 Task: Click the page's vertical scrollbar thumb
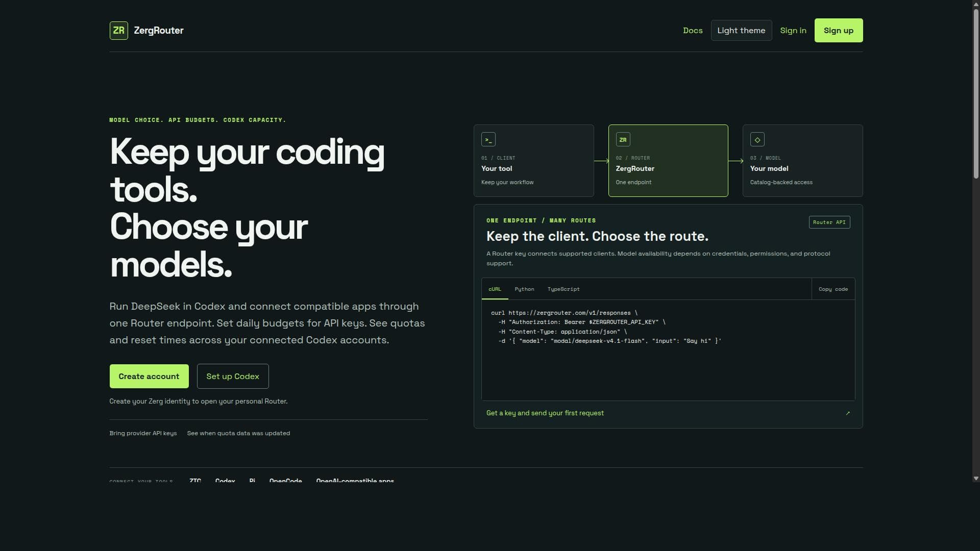976,94
